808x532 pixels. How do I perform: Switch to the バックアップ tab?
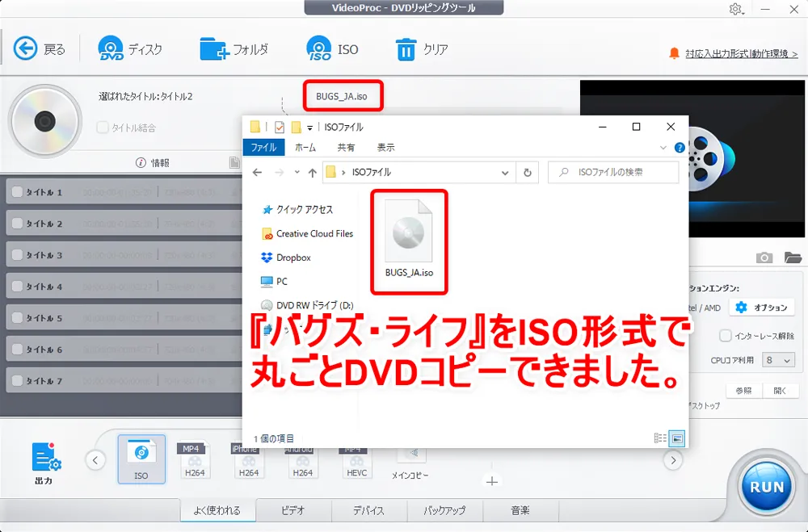click(444, 510)
